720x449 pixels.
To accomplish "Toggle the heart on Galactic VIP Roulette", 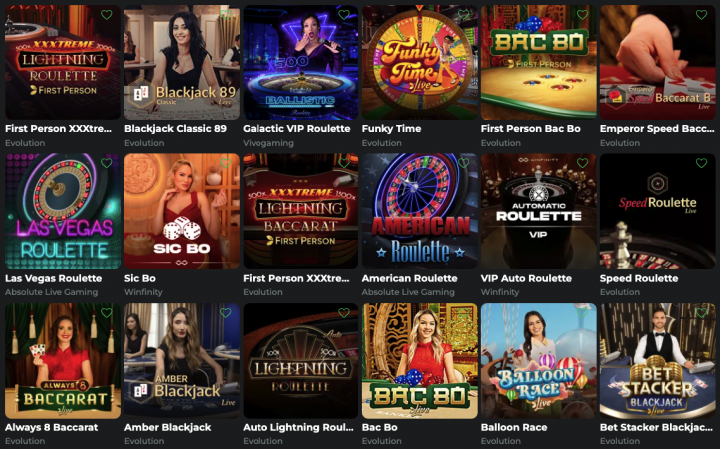I will pyautogui.click(x=344, y=15).
